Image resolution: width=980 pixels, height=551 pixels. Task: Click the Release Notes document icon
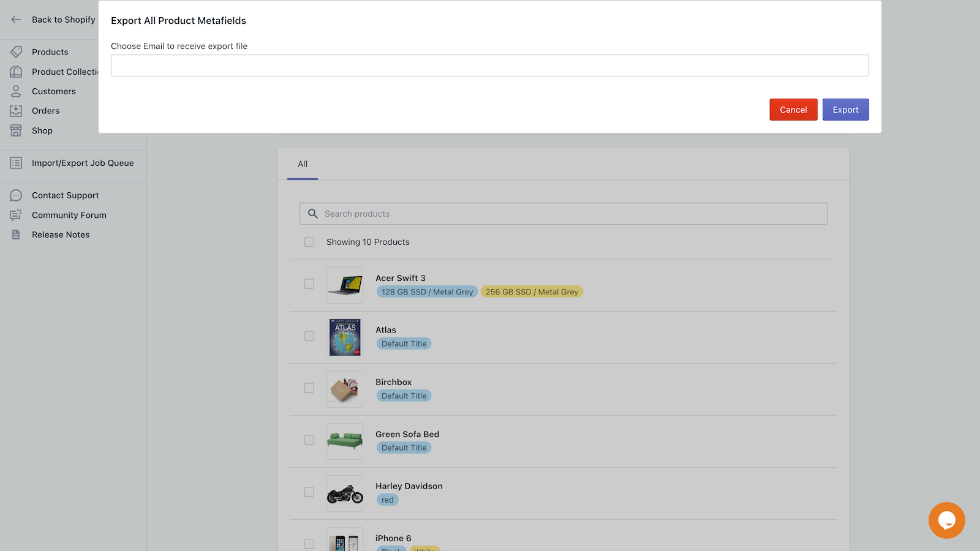click(x=16, y=234)
